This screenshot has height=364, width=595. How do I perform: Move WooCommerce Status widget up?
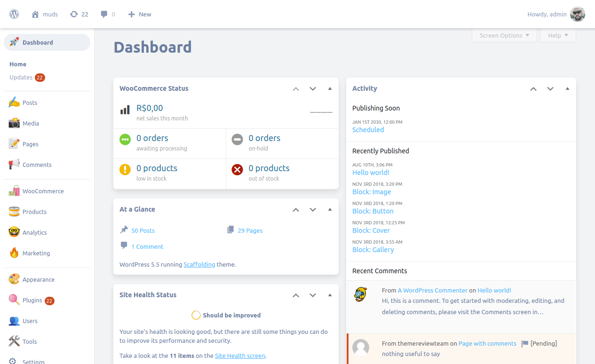296,88
